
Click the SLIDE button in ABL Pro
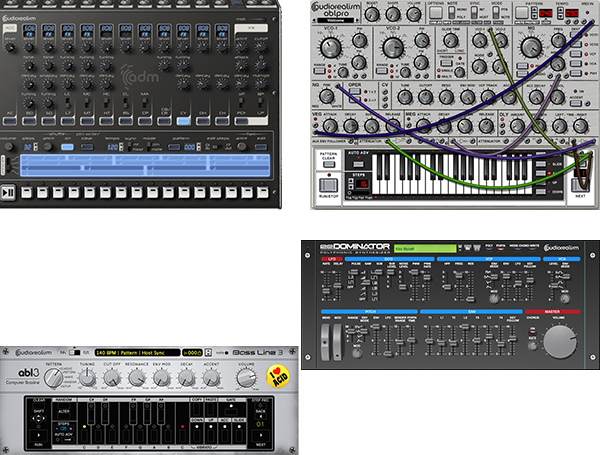[540, 164]
